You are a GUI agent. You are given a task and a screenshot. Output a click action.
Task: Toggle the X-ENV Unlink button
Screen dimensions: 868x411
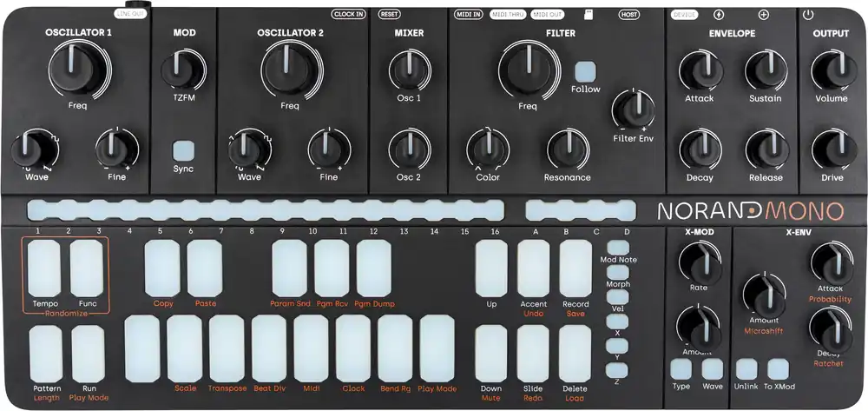pos(746,369)
